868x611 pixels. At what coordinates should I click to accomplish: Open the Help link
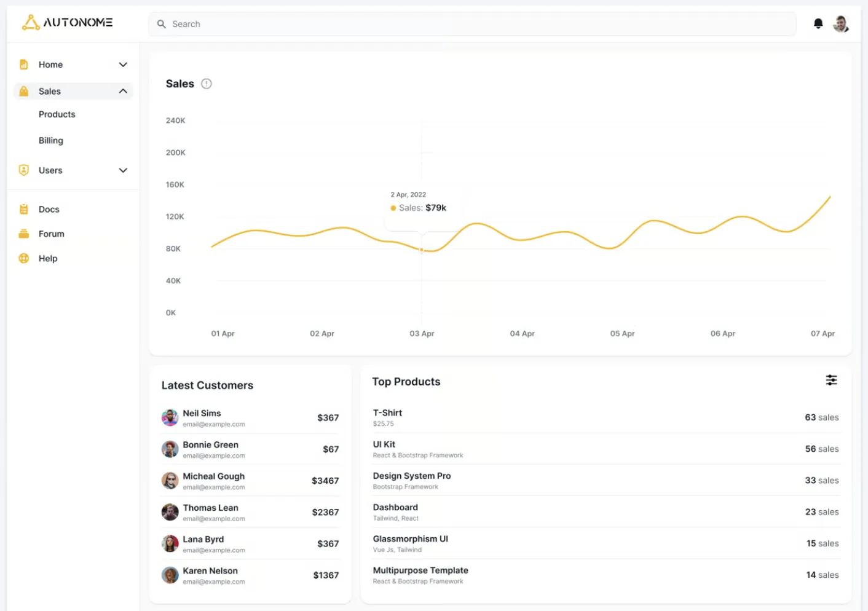pos(48,258)
